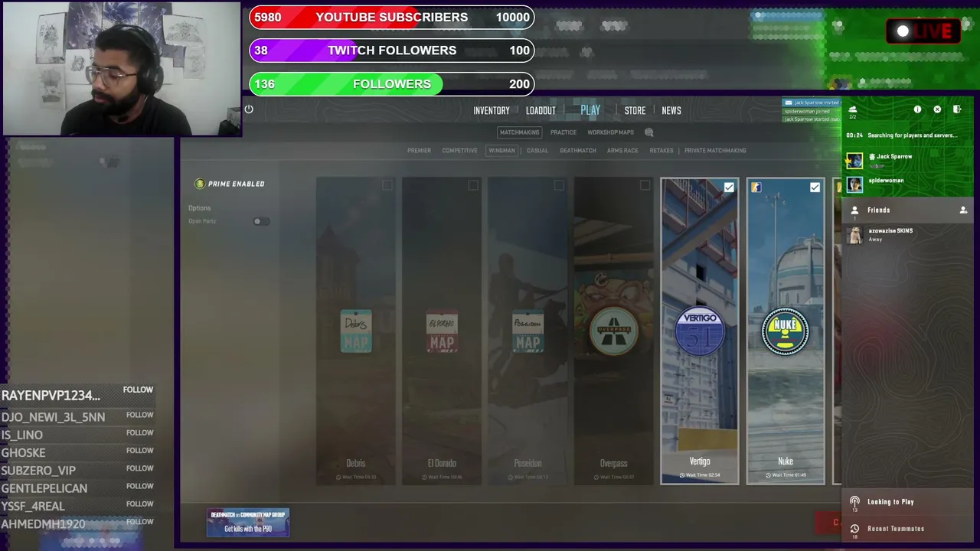Check the El Dorado map checkbox
This screenshot has height=551, width=980.
473,185
